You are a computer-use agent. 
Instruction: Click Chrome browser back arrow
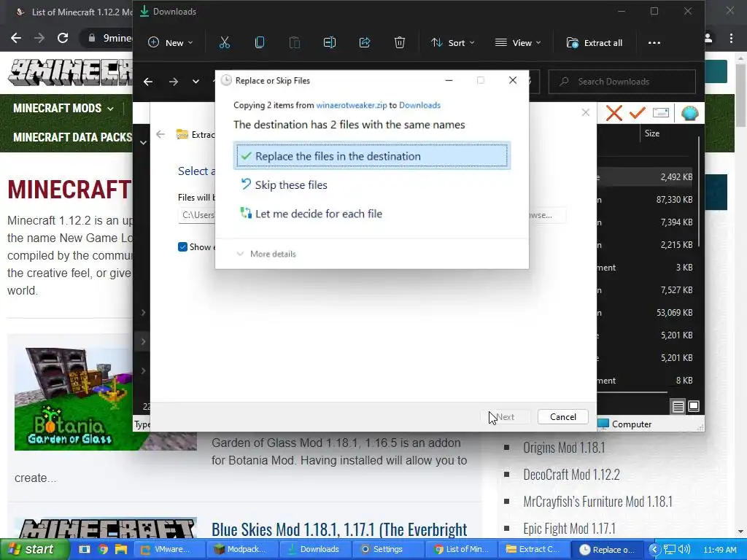tap(16, 38)
